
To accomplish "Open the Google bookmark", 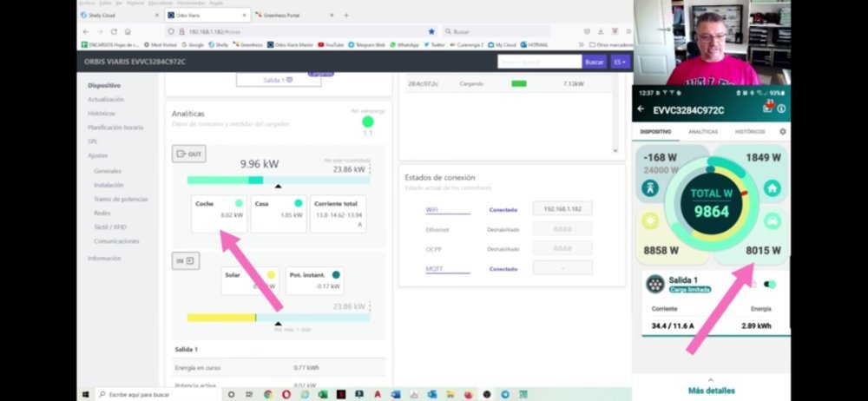I will click(193, 45).
